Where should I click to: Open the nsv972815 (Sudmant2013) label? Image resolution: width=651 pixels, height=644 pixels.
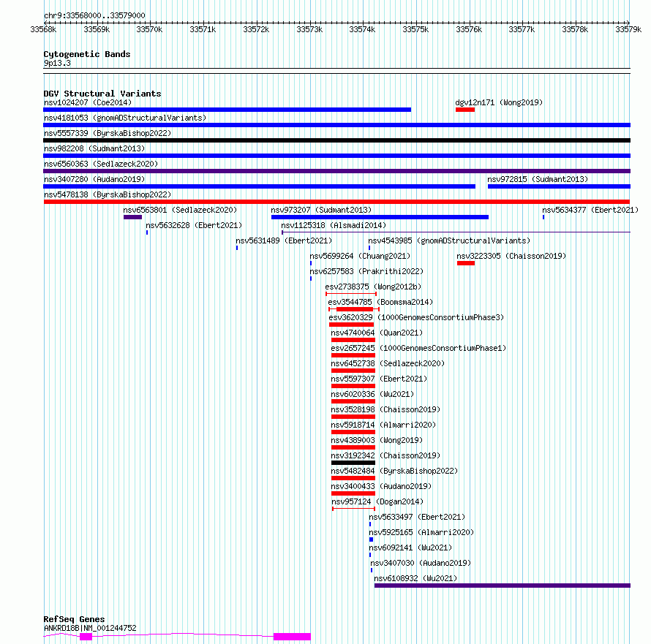[x=538, y=179]
